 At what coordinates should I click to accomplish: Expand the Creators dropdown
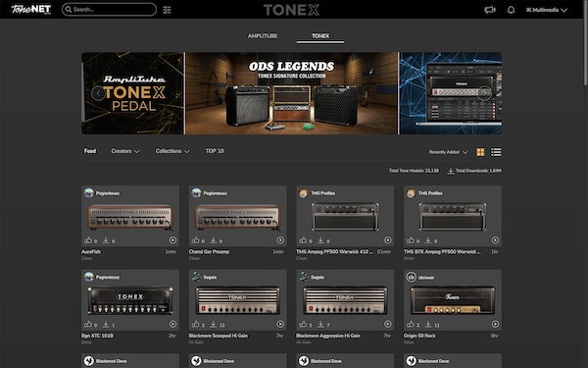pyautogui.click(x=125, y=151)
